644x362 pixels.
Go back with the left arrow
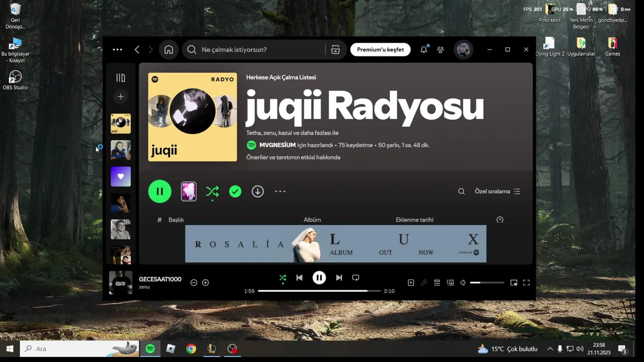tap(137, 50)
